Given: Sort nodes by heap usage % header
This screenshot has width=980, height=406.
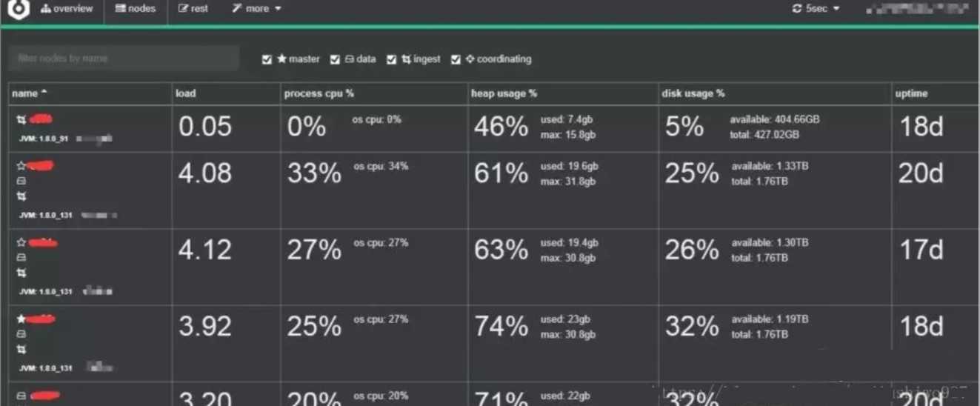Looking at the screenshot, I should pos(504,94).
